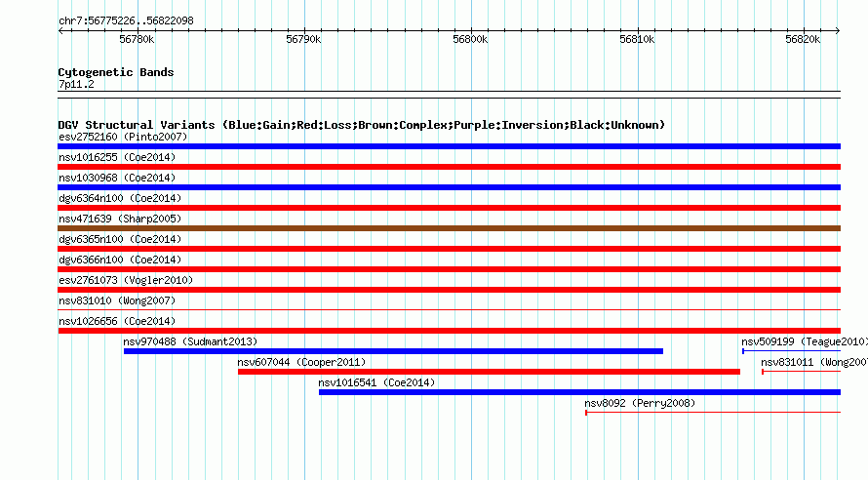This screenshot has height=480, width=868.
Task: Select the dgv6365n100 (Coe2014) label
Action: (120, 239)
